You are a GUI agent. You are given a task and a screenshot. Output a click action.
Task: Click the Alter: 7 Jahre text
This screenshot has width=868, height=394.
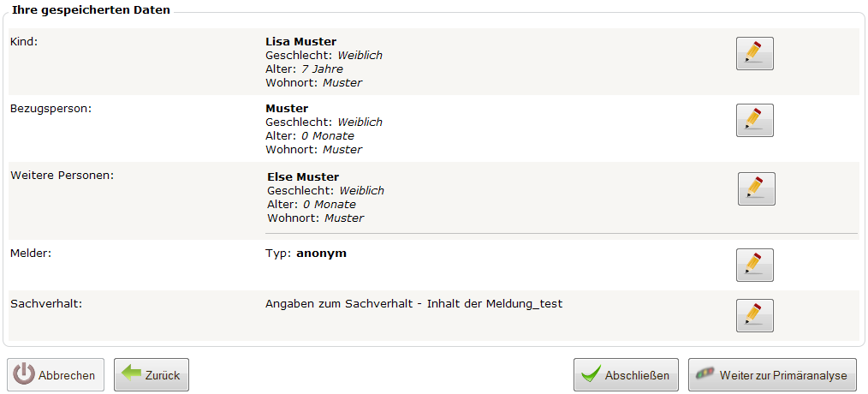coord(305,69)
